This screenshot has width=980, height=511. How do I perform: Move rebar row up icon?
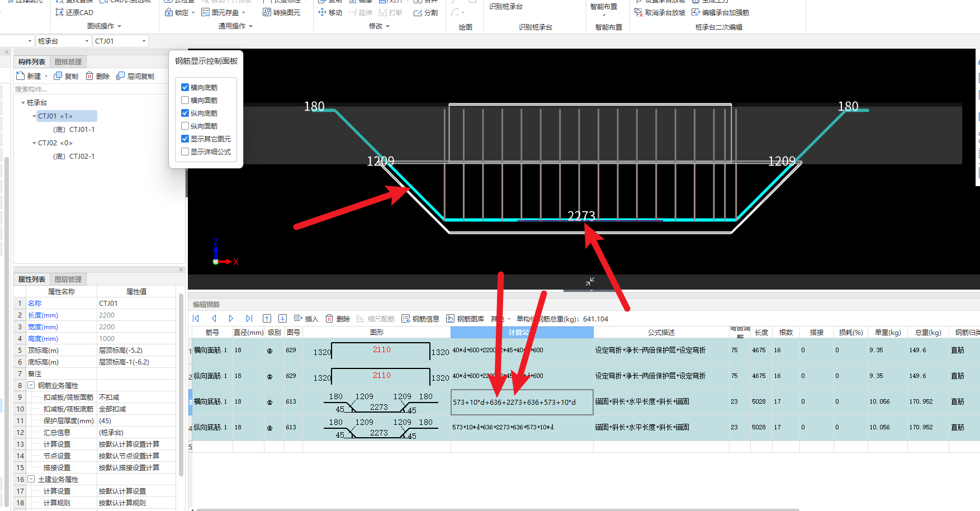click(x=267, y=319)
